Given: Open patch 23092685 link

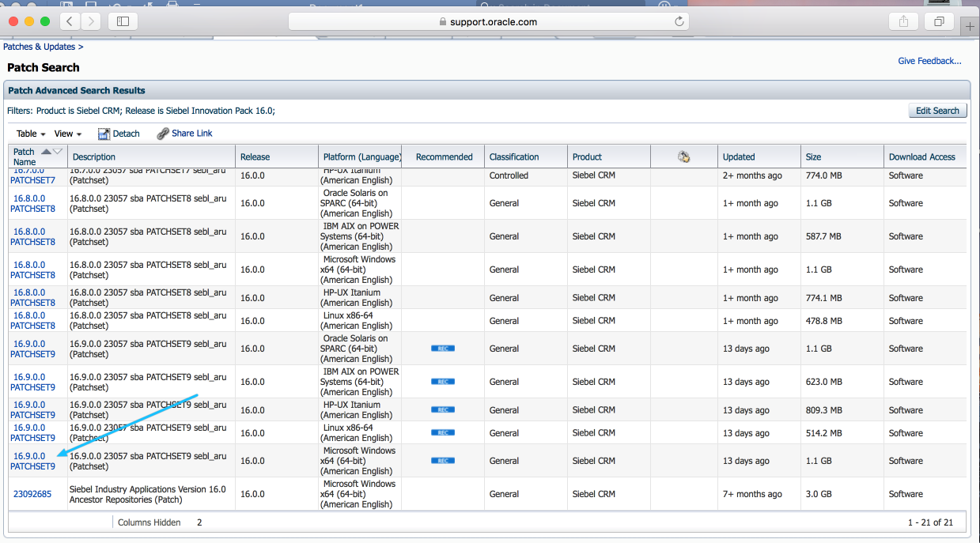Looking at the screenshot, I should point(32,494).
